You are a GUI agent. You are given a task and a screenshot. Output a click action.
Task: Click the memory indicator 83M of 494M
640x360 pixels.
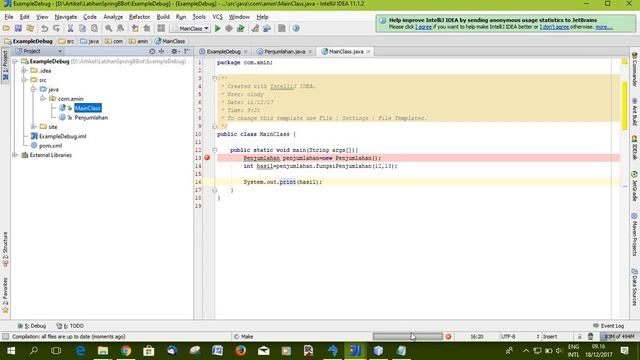(620, 336)
